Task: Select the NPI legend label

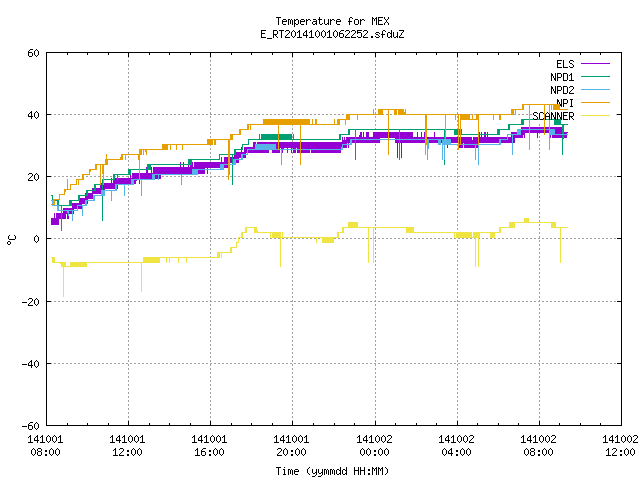Action: (565, 103)
